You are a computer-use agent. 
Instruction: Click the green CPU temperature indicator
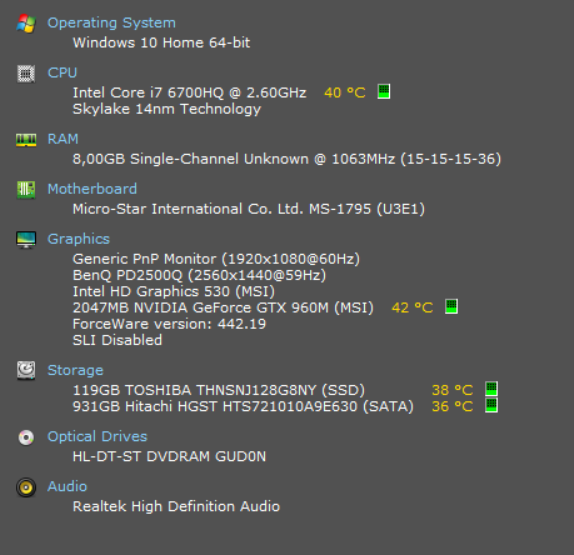tap(384, 92)
